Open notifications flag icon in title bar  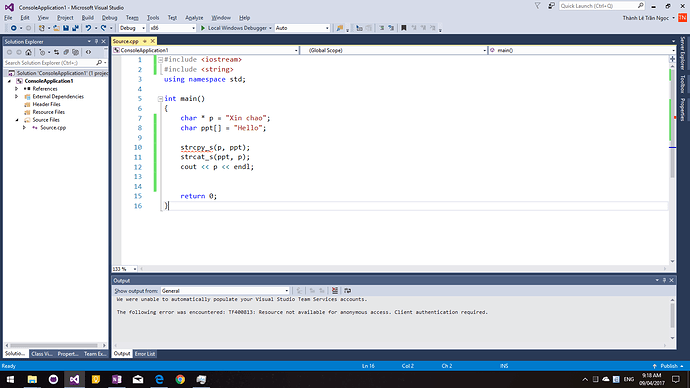click(x=537, y=6)
